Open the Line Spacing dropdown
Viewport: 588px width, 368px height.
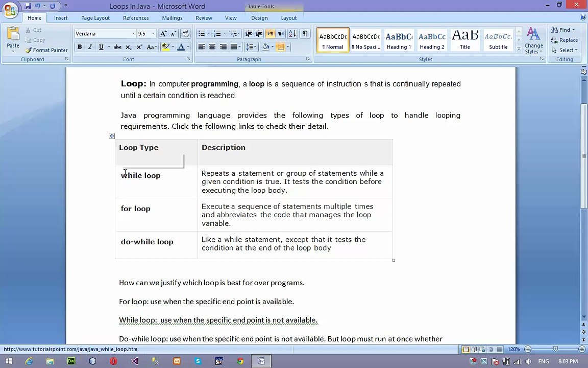[x=251, y=47]
